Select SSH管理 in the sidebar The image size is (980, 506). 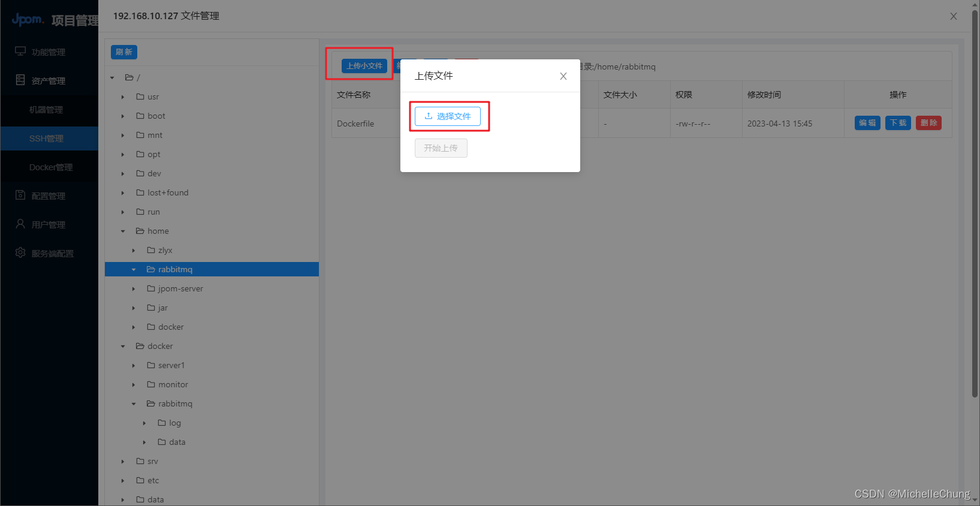pos(49,138)
